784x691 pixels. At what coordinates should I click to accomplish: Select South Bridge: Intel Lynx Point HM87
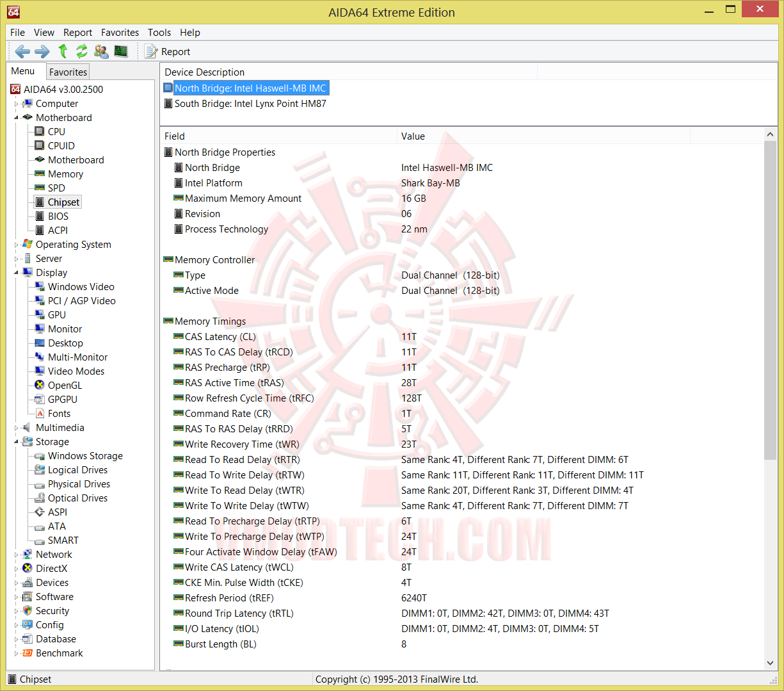tap(250, 104)
